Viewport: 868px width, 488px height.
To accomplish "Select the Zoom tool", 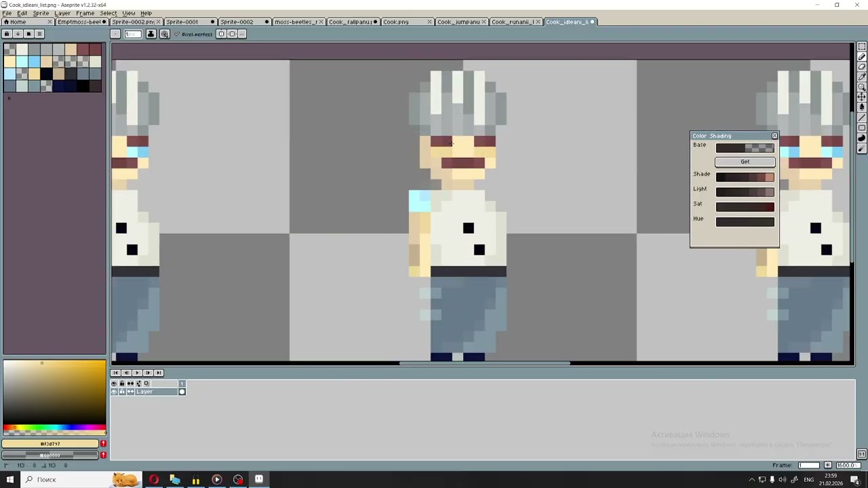I will coord(862,87).
